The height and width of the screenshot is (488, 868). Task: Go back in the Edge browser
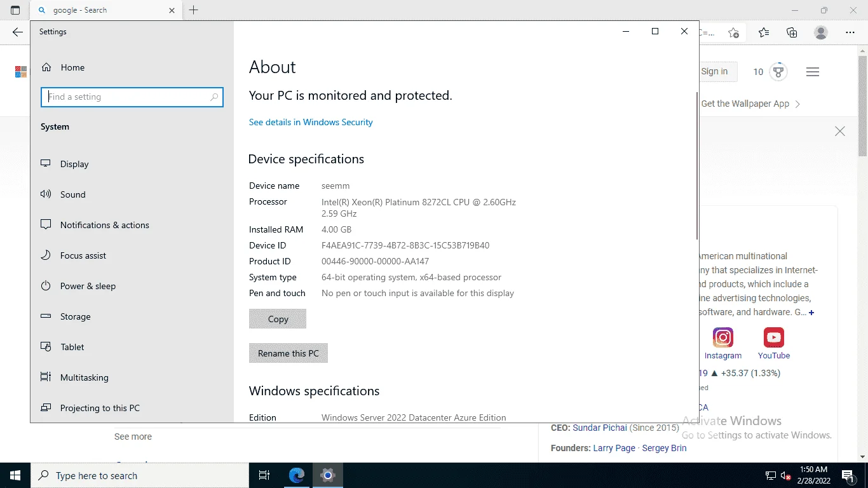pos(18,32)
